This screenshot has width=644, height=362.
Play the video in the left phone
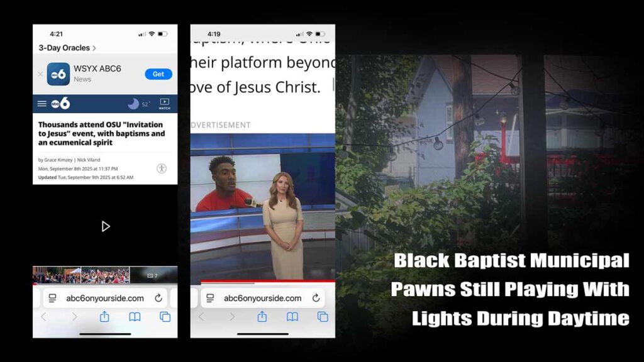[x=106, y=226]
